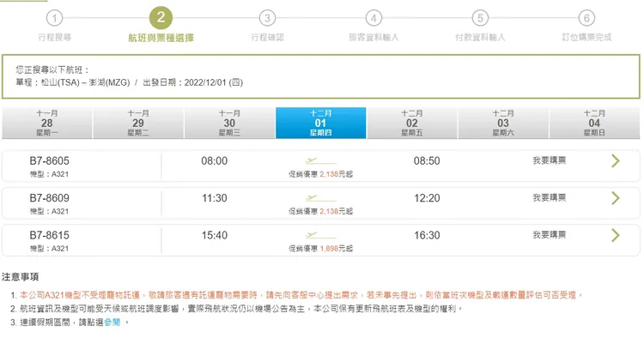
Task: Click the plane icon in the 08:00 flight row
Action: [x=320, y=160]
